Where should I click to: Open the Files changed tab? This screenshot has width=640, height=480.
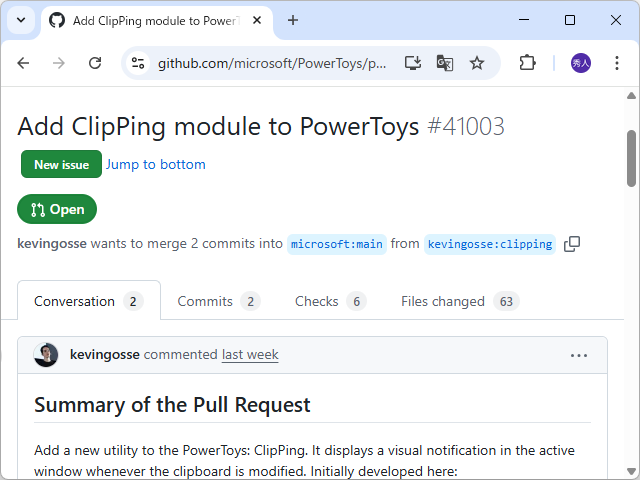(x=459, y=301)
